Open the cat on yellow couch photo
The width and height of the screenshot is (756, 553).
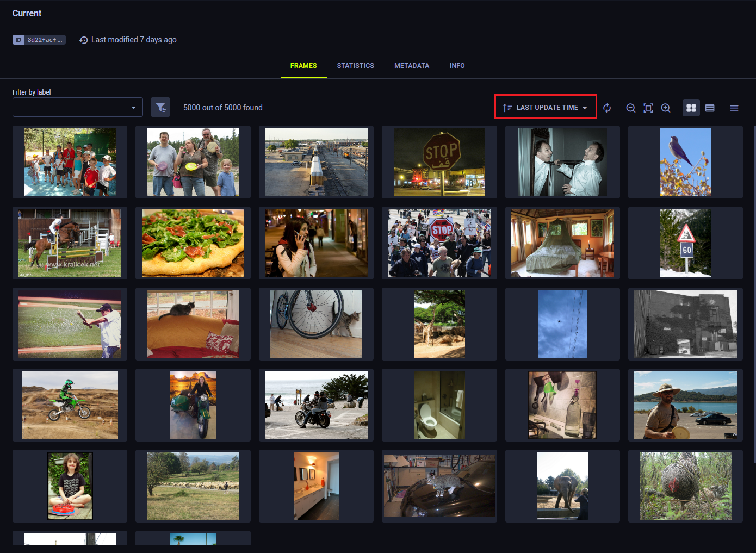[193, 324]
